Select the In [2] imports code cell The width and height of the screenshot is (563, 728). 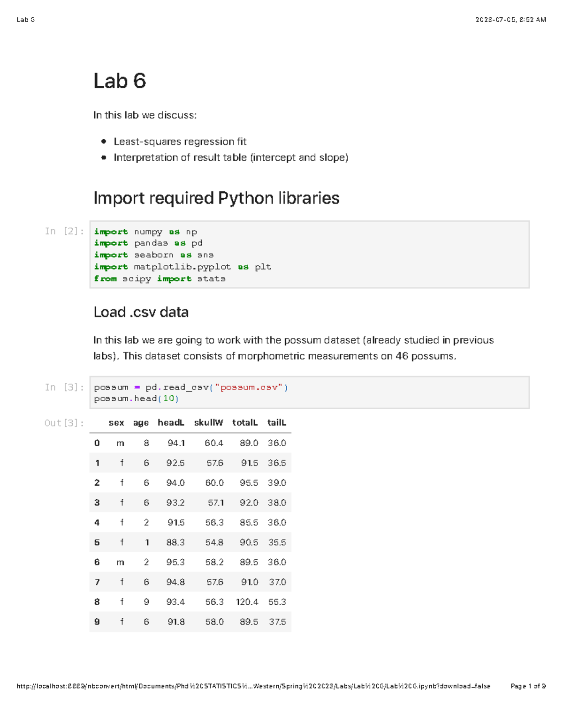tap(309, 255)
